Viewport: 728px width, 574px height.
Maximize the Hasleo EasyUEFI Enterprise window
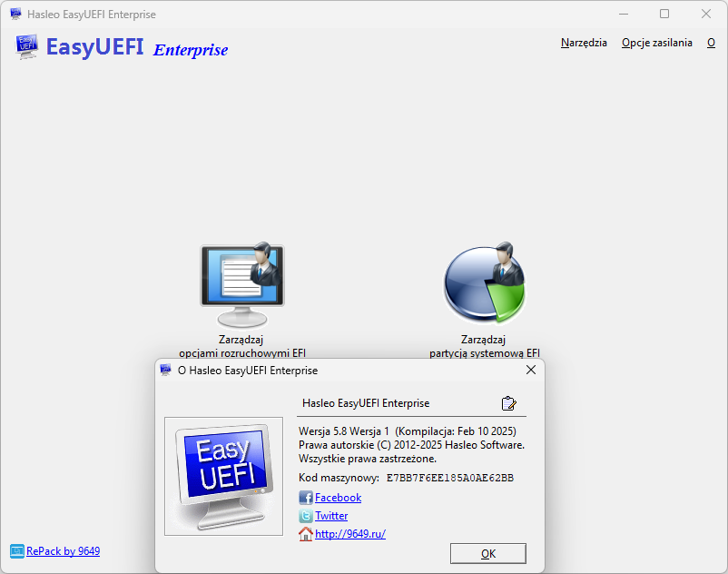pyautogui.click(x=664, y=14)
